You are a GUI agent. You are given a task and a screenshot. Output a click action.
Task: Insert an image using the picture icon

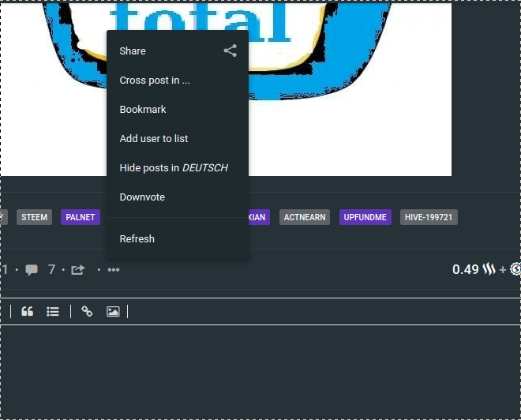point(113,311)
